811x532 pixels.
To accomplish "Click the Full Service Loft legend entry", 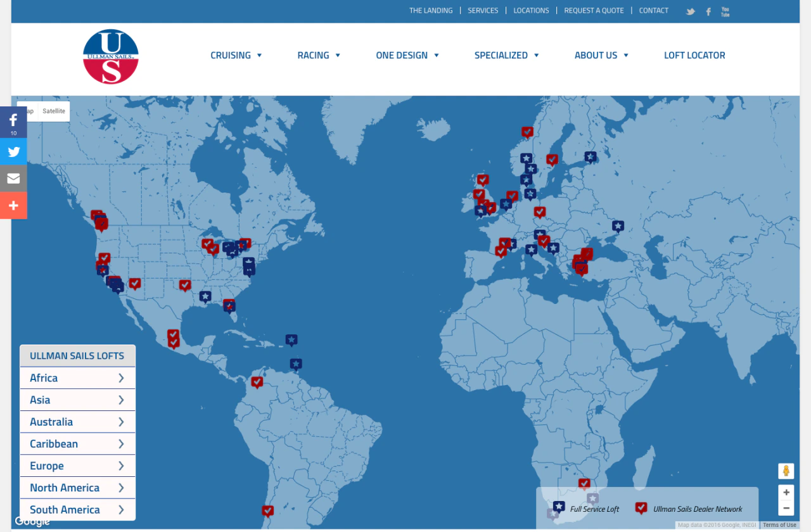I will (586, 509).
